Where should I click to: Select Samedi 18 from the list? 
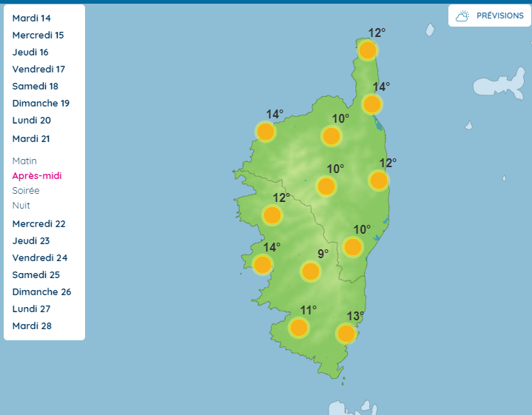click(36, 86)
